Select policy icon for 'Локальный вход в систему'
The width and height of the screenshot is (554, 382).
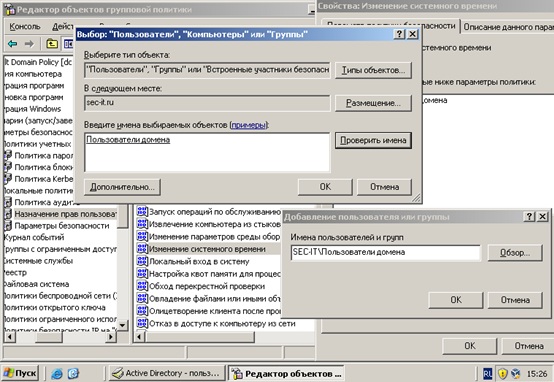142,261
